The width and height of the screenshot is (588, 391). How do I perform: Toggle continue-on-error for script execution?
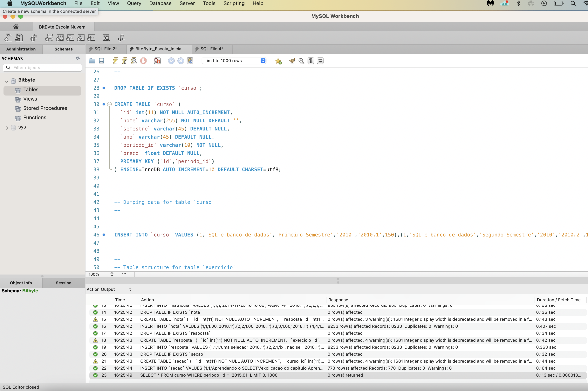coord(157,61)
